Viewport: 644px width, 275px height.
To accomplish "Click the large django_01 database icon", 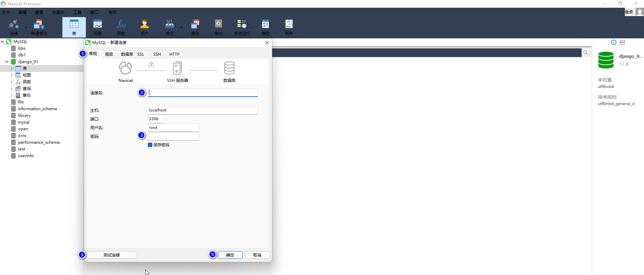I will coord(606,60).
